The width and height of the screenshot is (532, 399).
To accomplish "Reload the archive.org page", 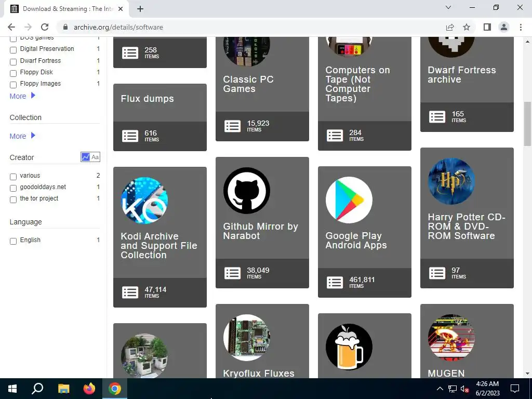I will point(45,27).
